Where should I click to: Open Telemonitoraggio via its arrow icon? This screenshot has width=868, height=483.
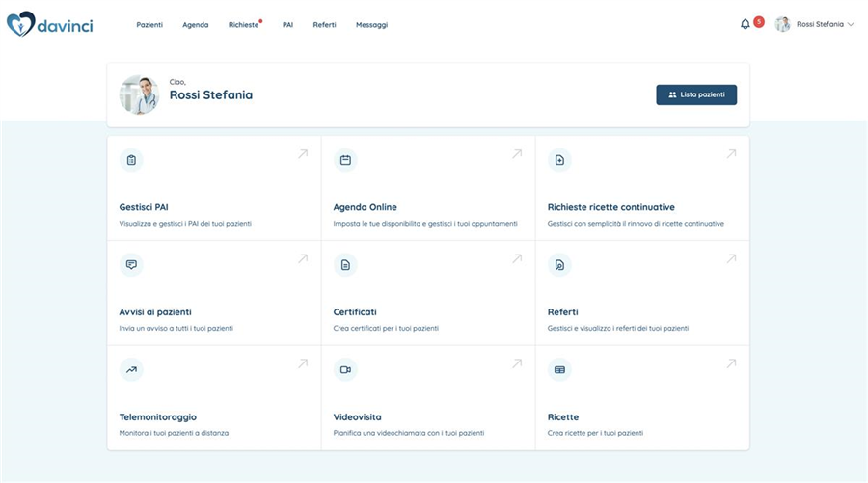303,363
